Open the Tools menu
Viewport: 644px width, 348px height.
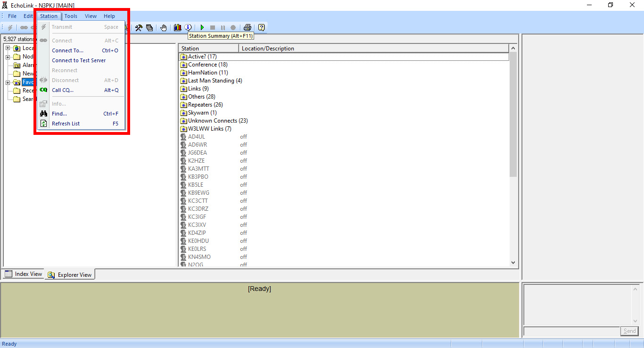(71, 16)
